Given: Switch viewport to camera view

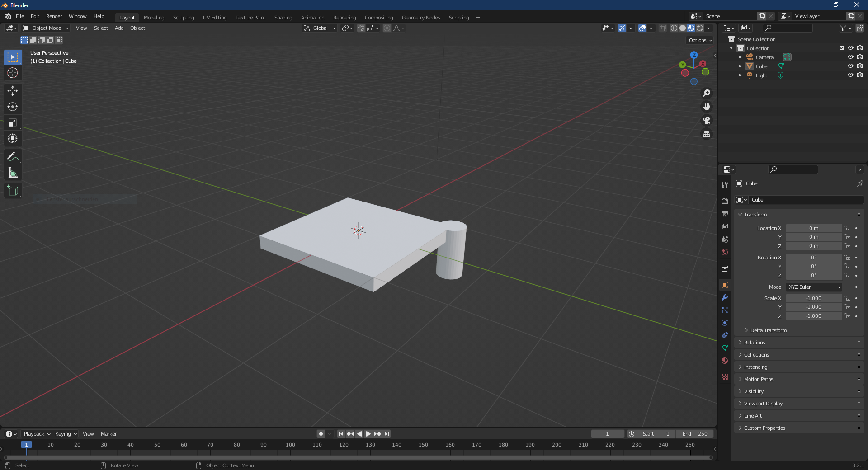Looking at the screenshot, I should click(x=706, y=120).
